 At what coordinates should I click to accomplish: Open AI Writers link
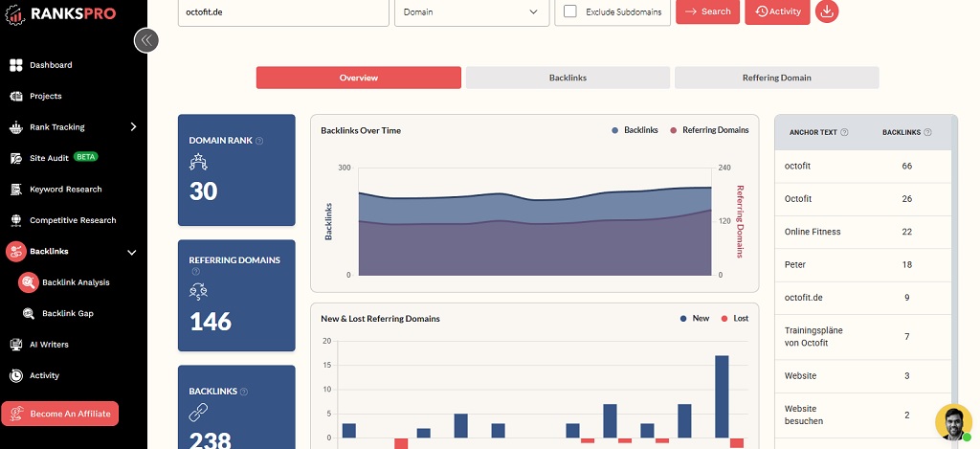[x=49, y=345]
